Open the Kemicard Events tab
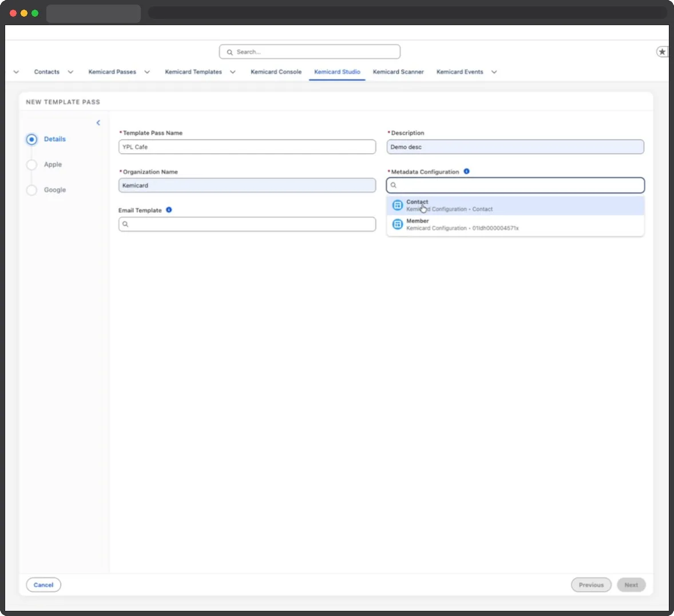 [x=459, y=71]
